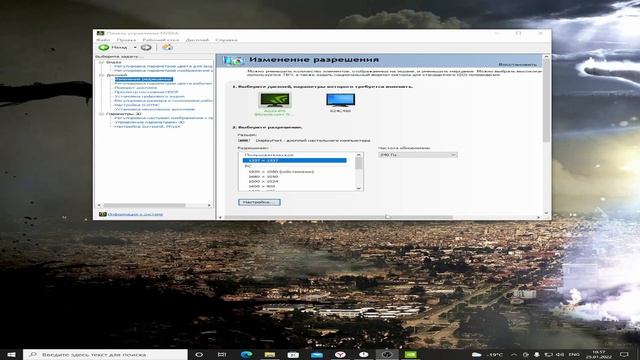
Task: Select Регулировка параметров цвета для видео
Action: 163,66
